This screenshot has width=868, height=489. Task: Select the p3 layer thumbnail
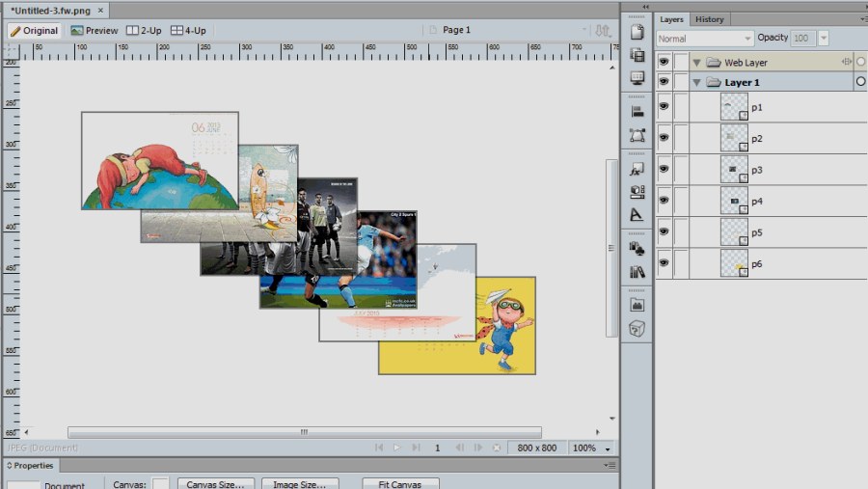pos(735,170)
